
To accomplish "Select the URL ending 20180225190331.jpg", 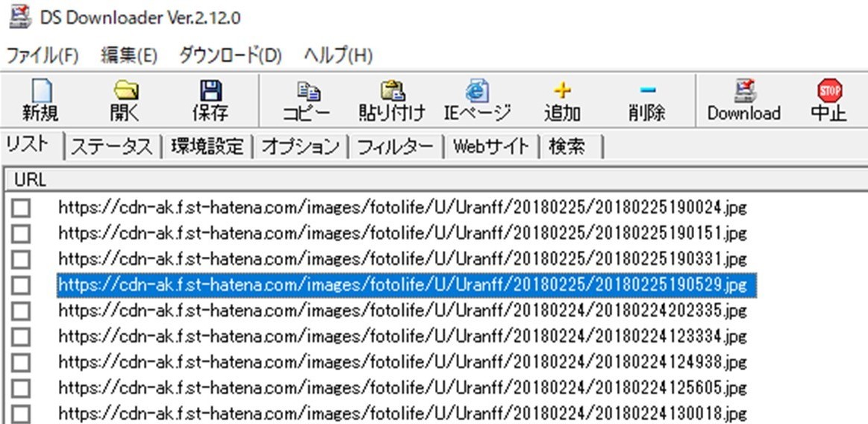I will (x=402, y=259).
